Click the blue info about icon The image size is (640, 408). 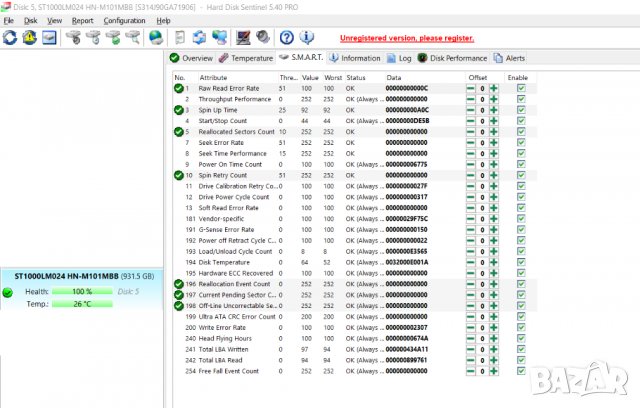[x=306, y=38]
